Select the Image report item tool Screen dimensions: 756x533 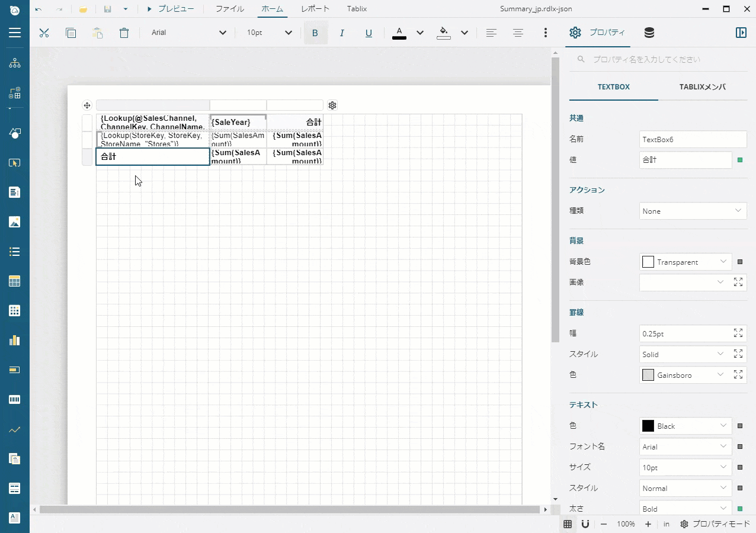click(14, 221)
